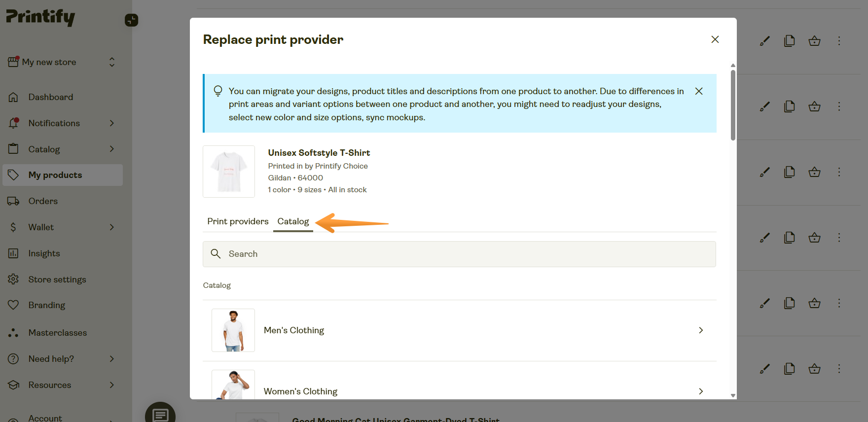Click the Catalog clipboard icon in the sidebar

13,149
